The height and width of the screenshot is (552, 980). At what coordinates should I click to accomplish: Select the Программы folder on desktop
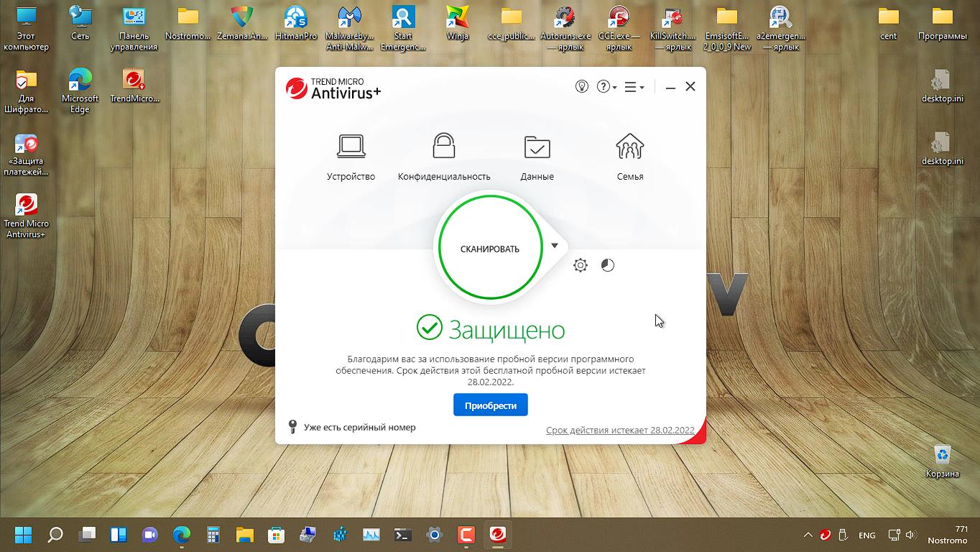pos(942,23)
